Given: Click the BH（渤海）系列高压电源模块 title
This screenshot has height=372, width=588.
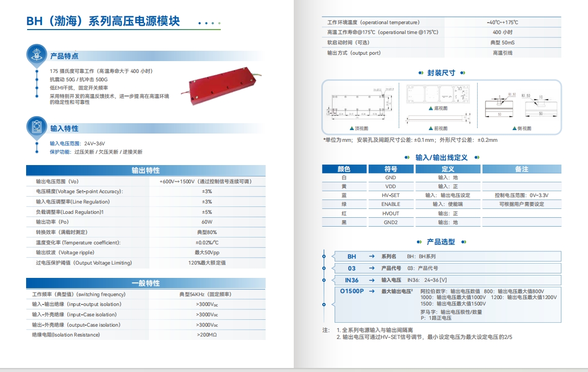Looking at the screenshot, I should click(x=103, y=21).
